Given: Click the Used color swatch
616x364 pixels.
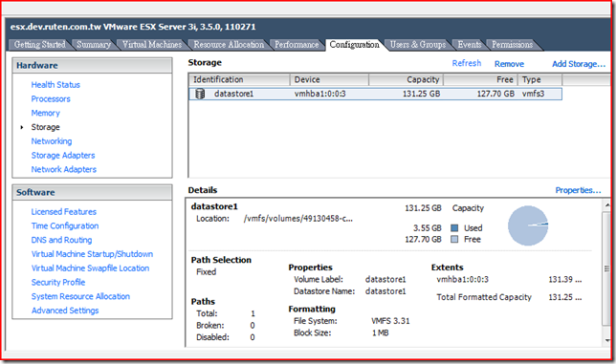Looking at the screenshot, I should tap(454, 228).
